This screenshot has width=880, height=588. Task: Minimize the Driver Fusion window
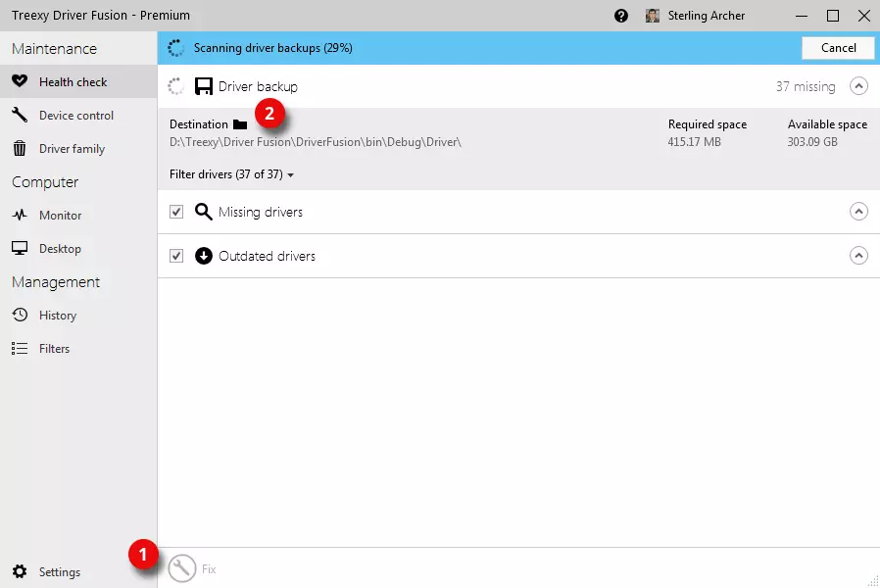tap(802, 16)
